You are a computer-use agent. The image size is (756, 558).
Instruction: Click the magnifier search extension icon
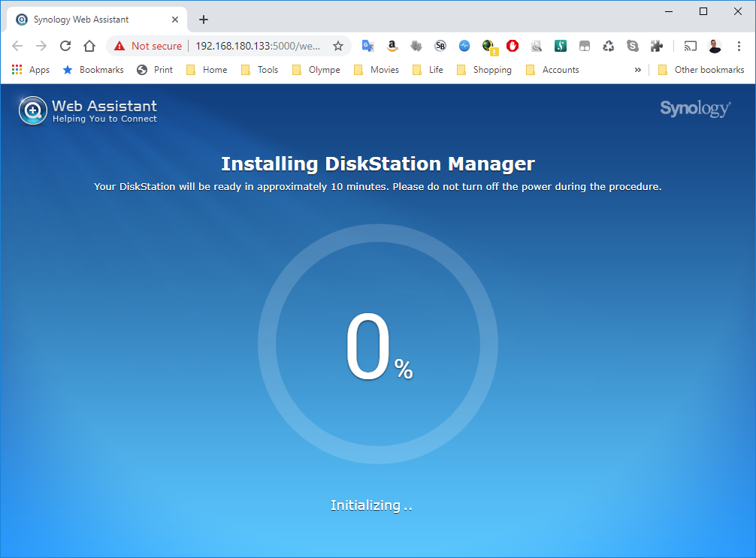[x=536, y=46]
